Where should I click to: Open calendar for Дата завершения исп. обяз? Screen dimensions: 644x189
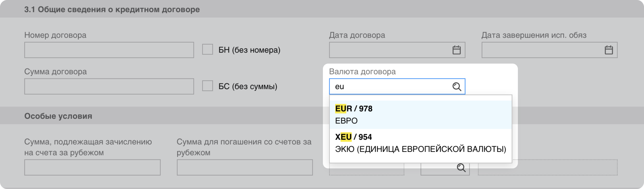[x=608, y=50]
